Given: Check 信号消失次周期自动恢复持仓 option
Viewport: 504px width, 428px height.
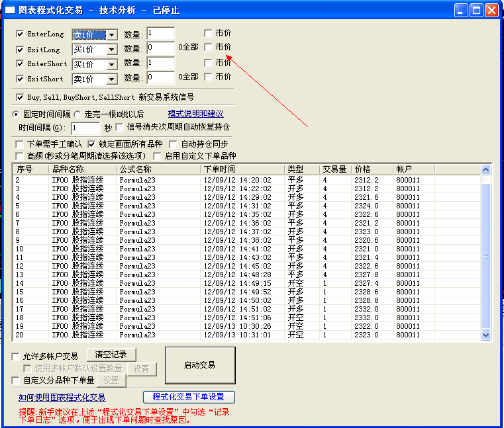Looking at the screenshot, I should click(120, 128).
